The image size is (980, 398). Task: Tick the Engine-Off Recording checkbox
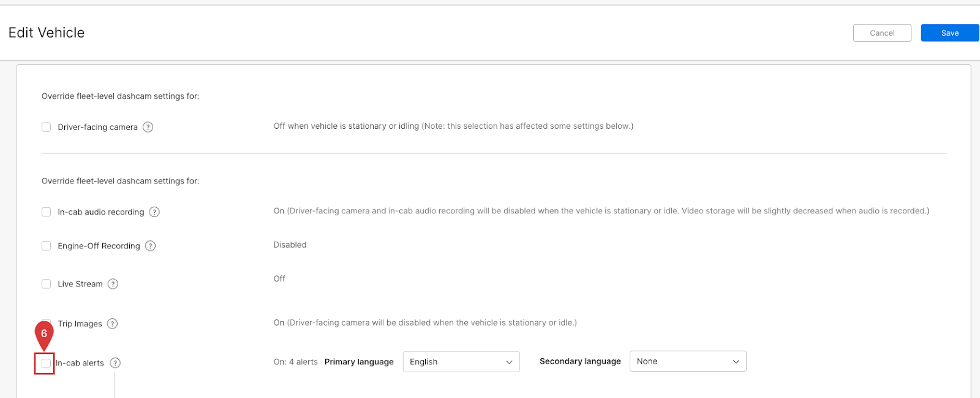46,246
